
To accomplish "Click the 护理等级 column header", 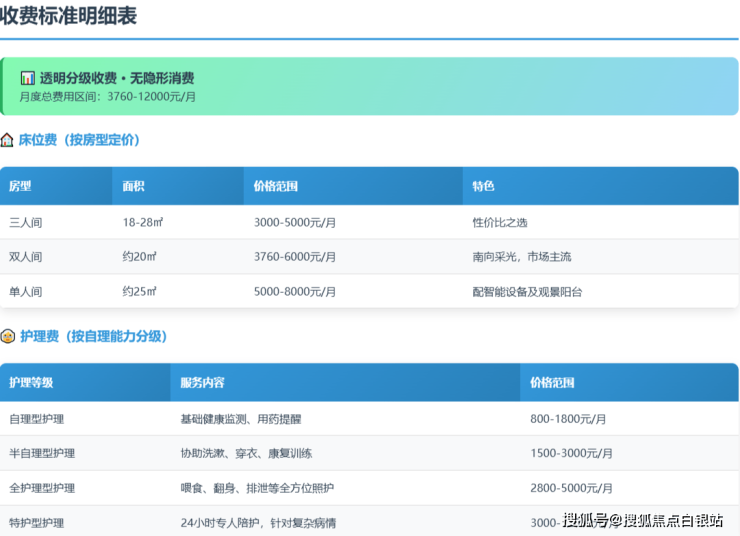I will [x=31, y=382].
